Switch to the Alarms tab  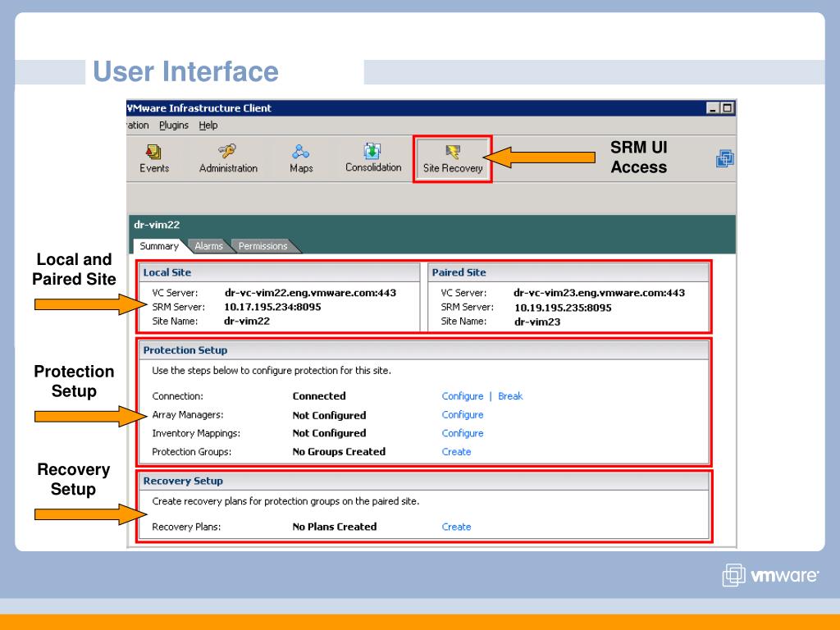(208, 246)
